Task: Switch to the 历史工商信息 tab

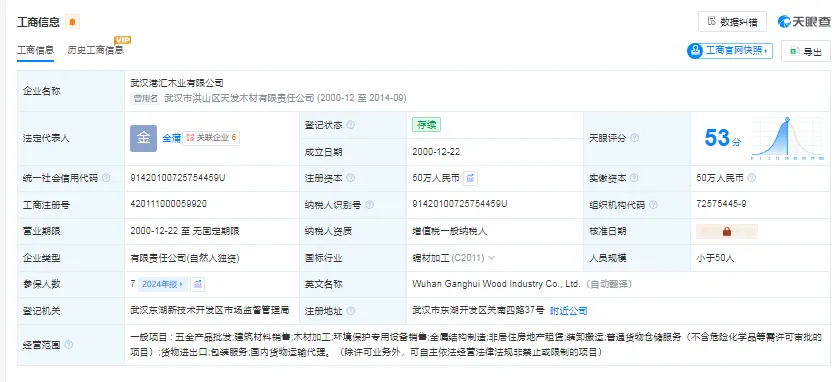Action: [95, 50]
